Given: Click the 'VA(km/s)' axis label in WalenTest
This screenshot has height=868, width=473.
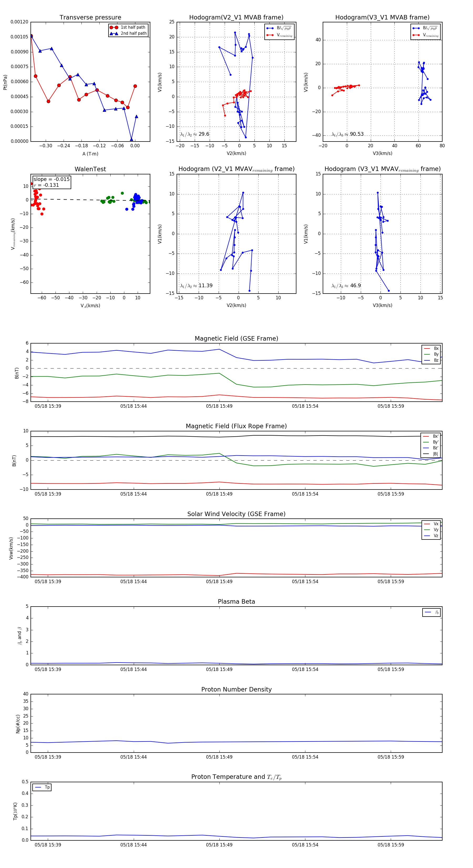Looking at the screenshot, I should point(90,306).
